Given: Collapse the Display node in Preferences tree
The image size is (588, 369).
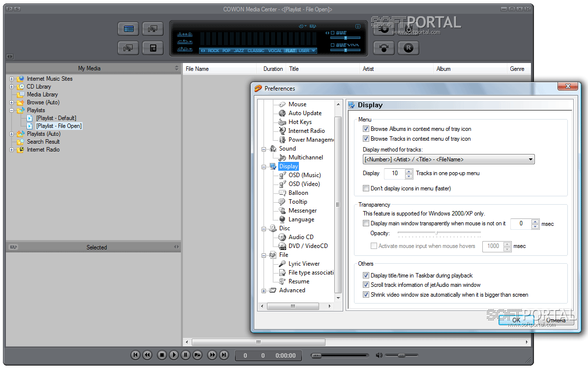Looking at the screenshot, I should click(264, 167).
